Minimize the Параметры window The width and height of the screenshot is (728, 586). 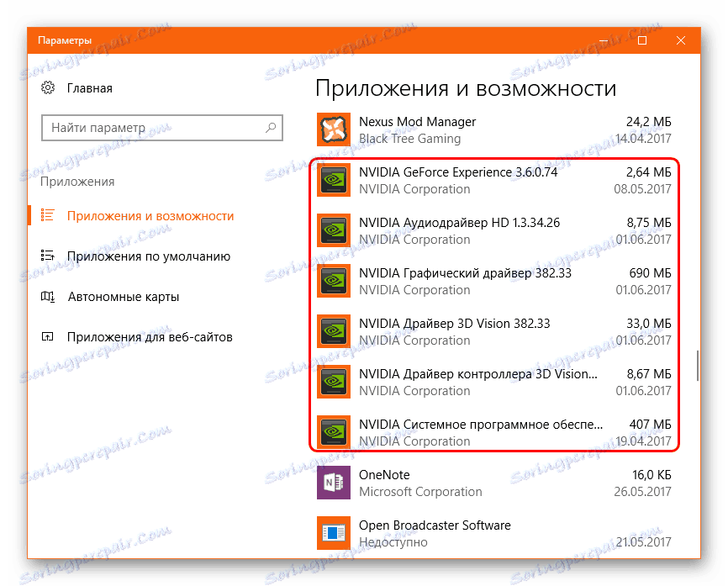(604, 41)
